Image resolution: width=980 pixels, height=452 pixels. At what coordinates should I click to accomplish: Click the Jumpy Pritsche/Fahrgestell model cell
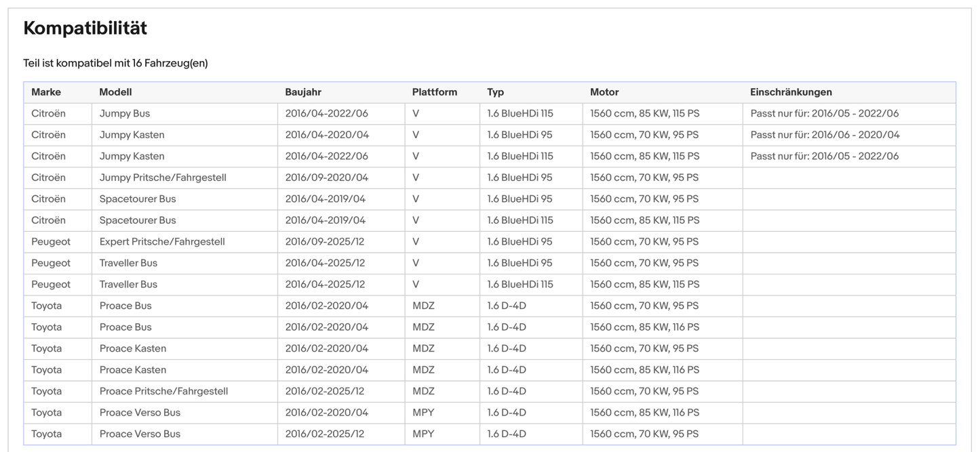(163, 178)
